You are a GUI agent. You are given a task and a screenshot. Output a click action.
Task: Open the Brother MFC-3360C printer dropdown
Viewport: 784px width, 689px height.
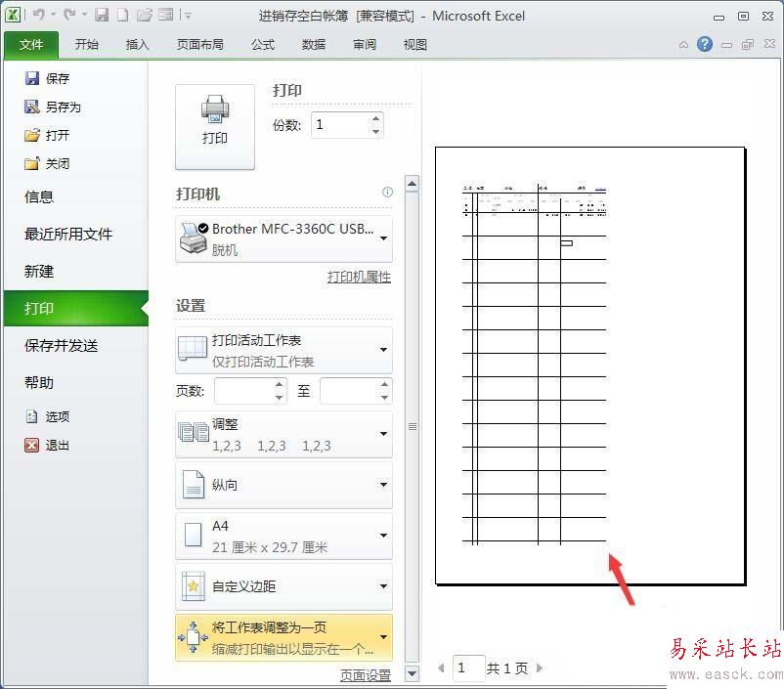pyautogui.click(x=283, y=238)
